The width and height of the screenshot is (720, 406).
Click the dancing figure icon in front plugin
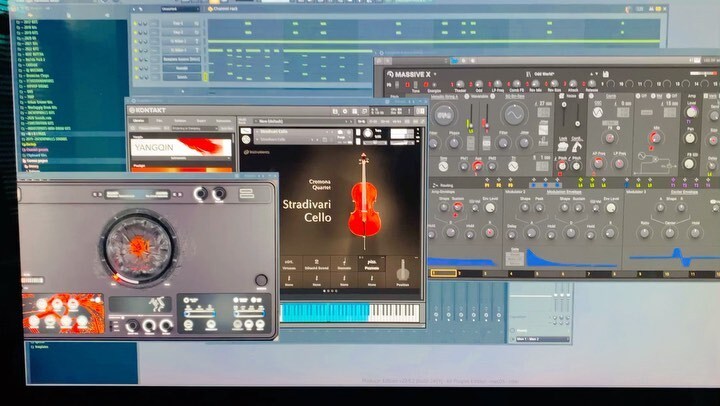point(157,304)
